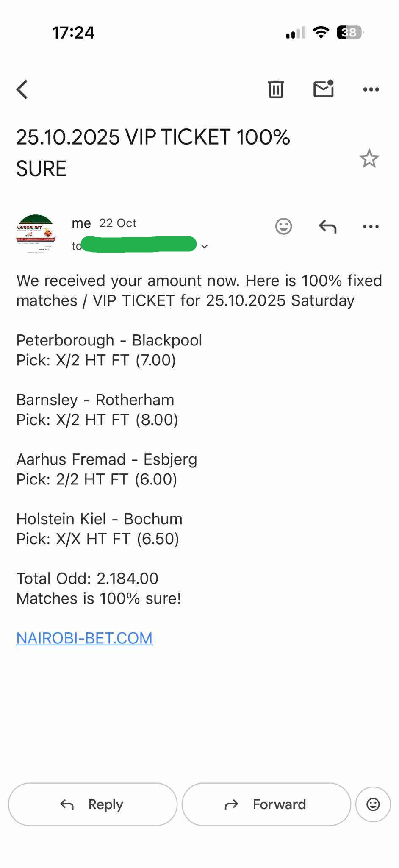This screenshot has height=868, width=399.
Task: Mark the email as unread via envelope icon
Action: 323,89
